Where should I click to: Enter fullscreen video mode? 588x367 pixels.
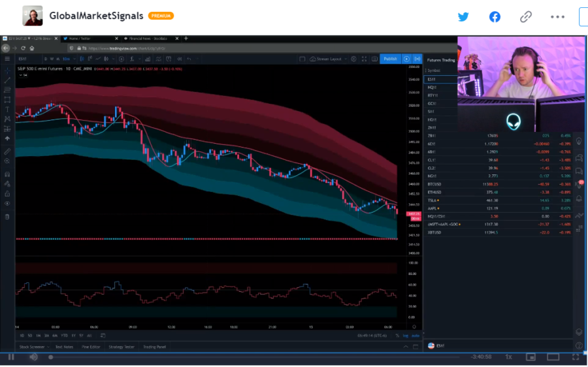click(x=576, y=357)
